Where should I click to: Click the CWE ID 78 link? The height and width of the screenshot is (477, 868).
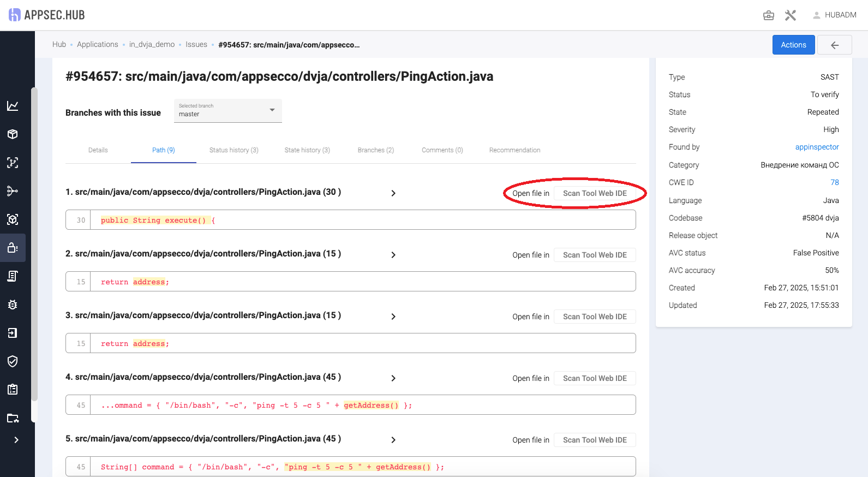tap(834, 182)
